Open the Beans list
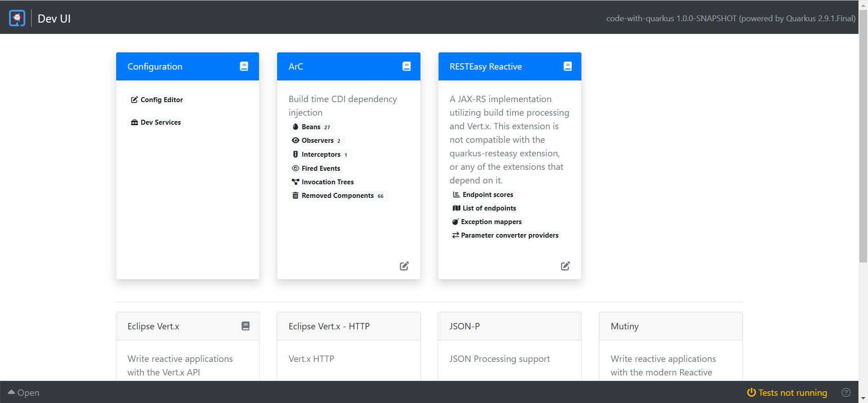This screenshot has width=868, height=403. (311, 127)
